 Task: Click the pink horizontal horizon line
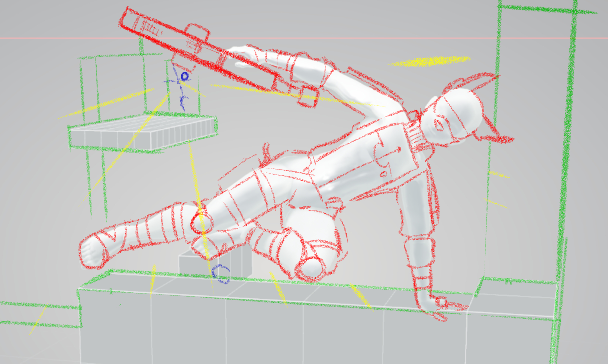coord(74,38)
